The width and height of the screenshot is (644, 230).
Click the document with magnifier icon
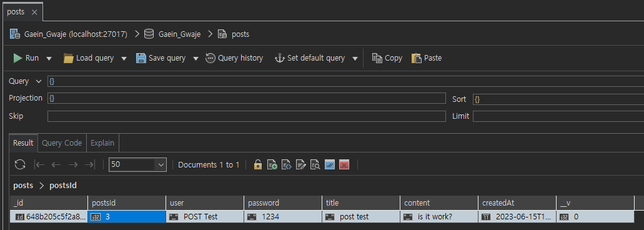(x=315, y=165)
